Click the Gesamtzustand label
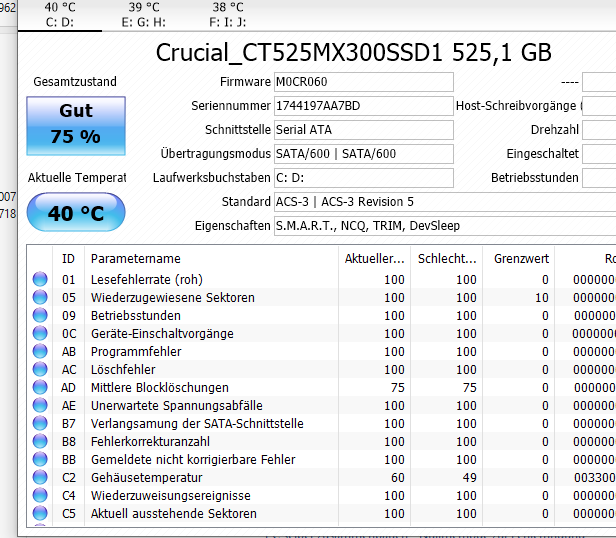616x538 pixels. click(75, 82)
